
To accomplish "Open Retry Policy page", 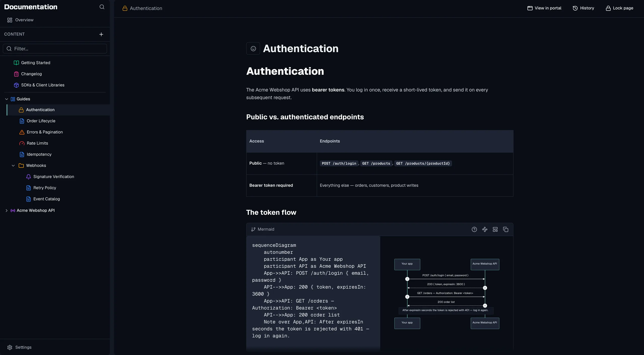I will pyautogui.click(x=45, y=188).
